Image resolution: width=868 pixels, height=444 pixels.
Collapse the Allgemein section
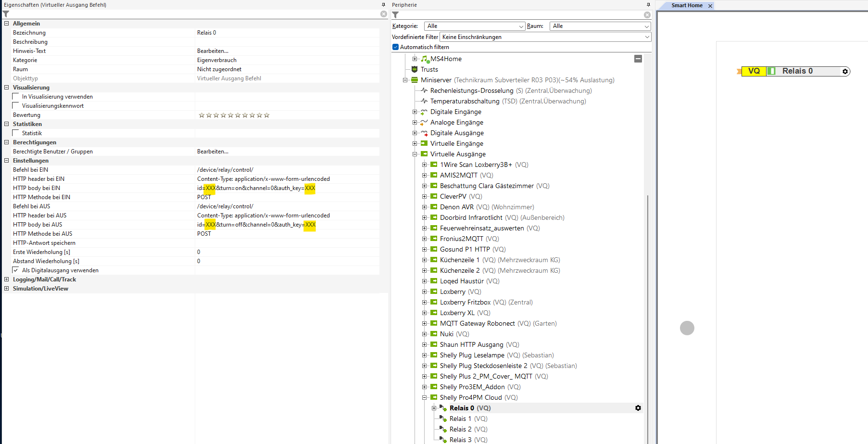point(6,24)
